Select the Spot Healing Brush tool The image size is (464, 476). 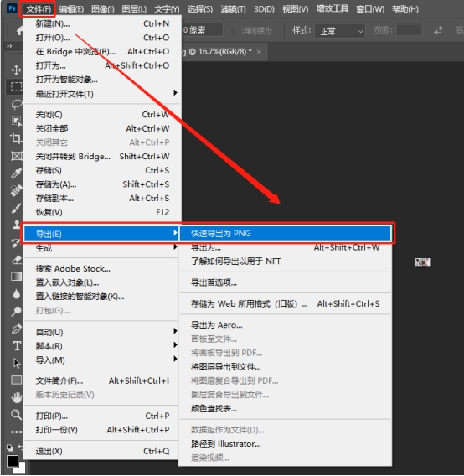click(16, 190)
